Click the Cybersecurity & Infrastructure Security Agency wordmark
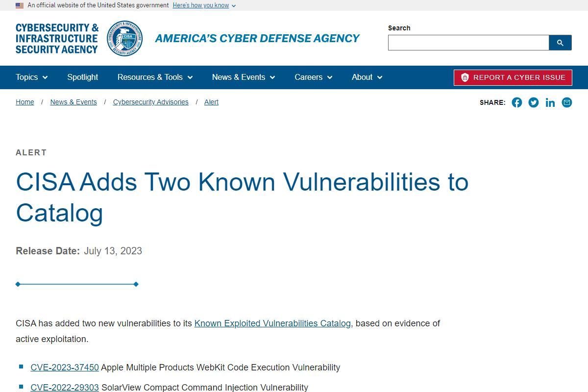The height and width of the screenshot is (392, 588). pos(57,38)
